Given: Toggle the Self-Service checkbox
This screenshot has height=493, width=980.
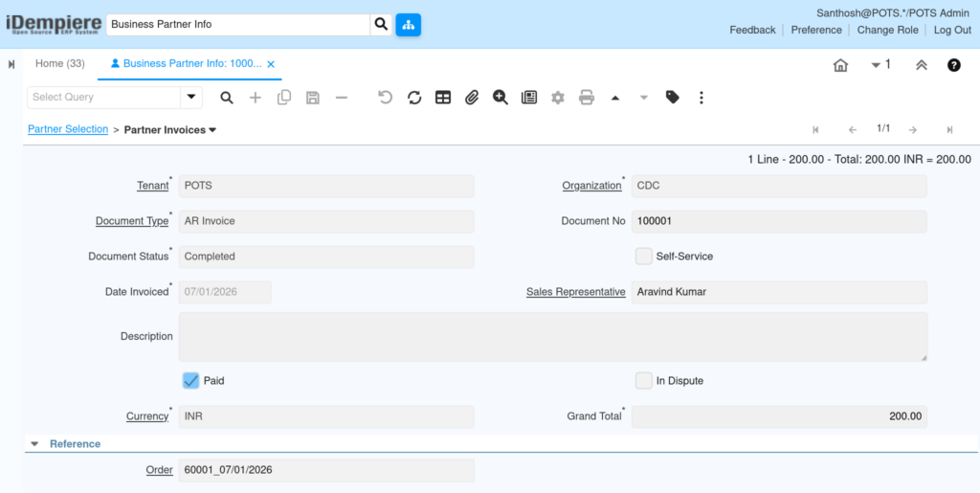Looking at the screenshot, I should 644,257.
